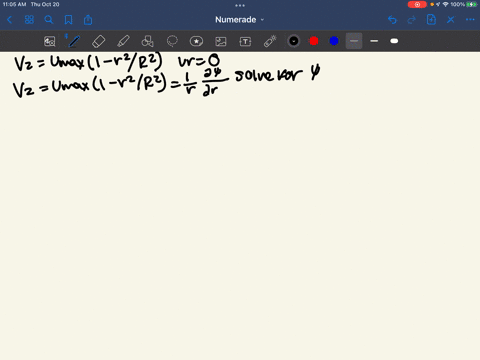Open the page thumbnails grid view
This screenshot has height=360, width=480.
pos(29,20)
